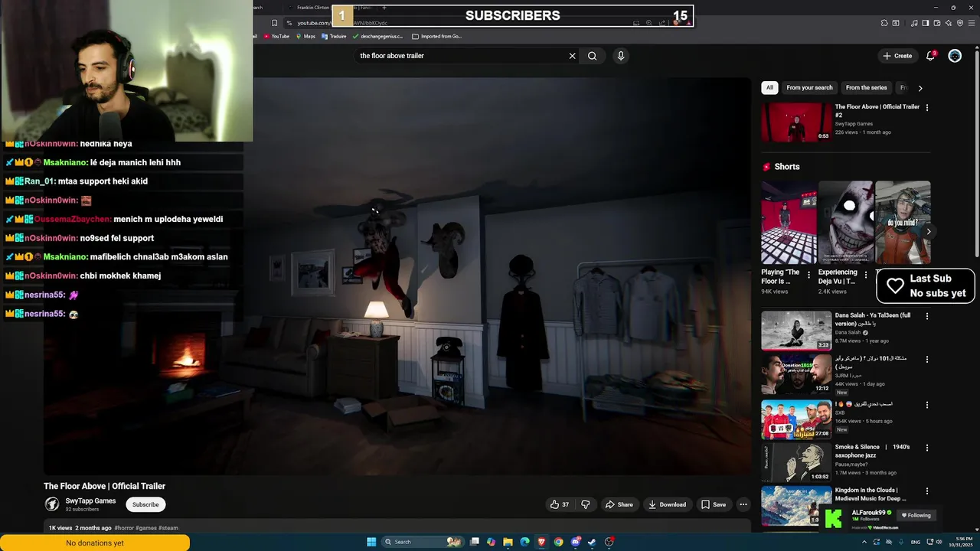Open YouTube notifications bell
This screenshot has height=551, width=980.
[930, 56]
